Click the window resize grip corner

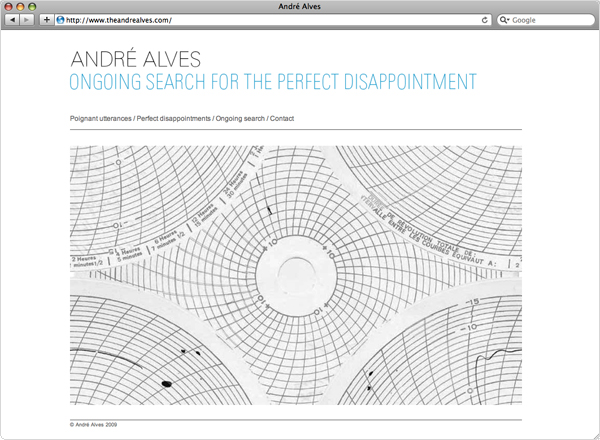(x=596, y=436)
